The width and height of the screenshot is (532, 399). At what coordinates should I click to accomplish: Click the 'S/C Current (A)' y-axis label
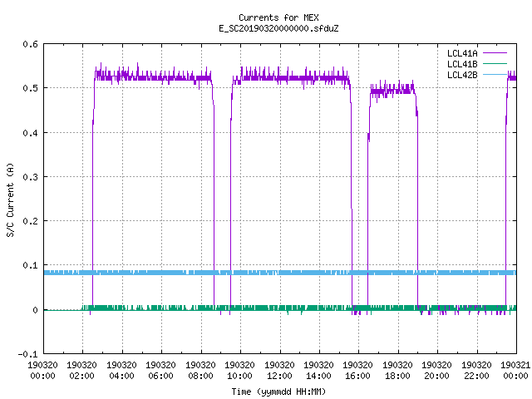[x=10, y=199]
